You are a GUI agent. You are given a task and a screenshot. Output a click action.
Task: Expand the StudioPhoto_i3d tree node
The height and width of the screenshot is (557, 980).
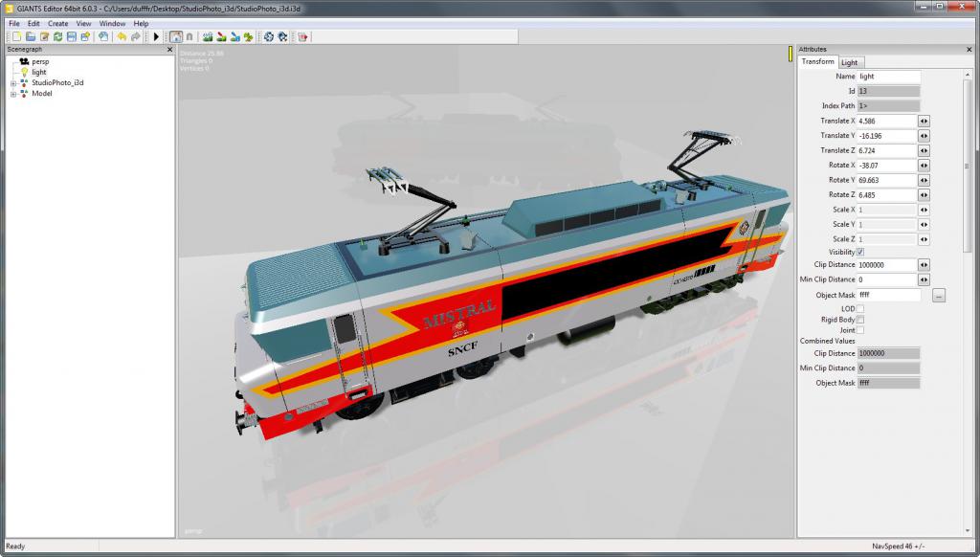pos(13,83)
